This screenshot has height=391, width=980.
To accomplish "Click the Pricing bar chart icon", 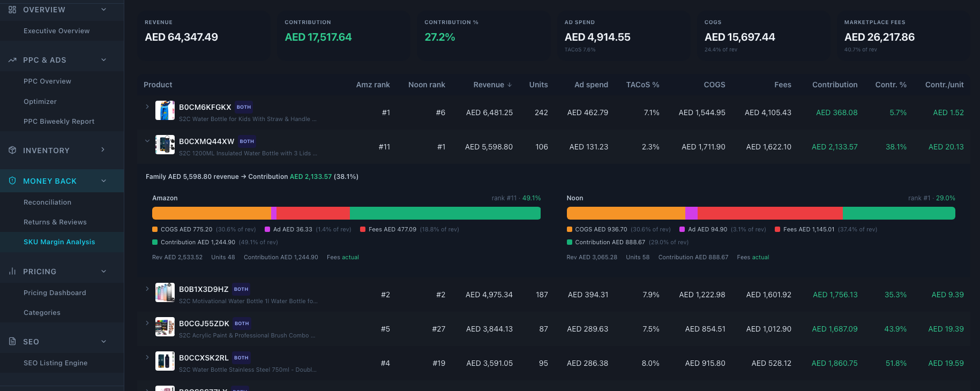I will click(12, 272).
